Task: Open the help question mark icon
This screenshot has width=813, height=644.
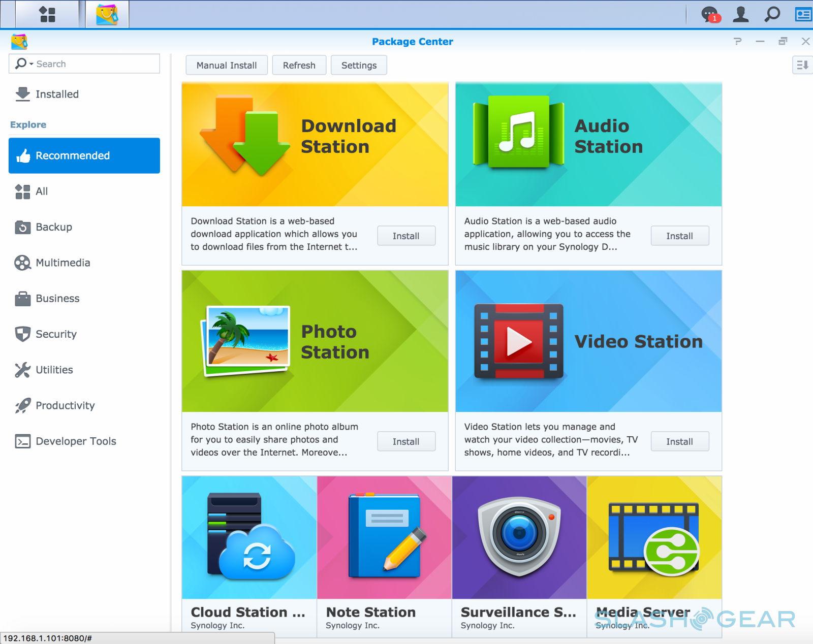Action: 738,42
